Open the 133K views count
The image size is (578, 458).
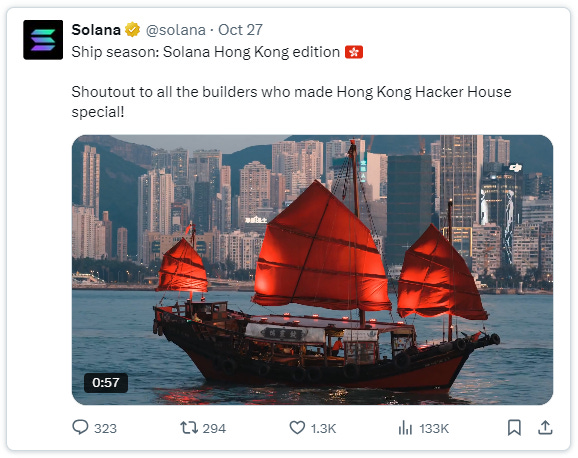click(434, 428)
